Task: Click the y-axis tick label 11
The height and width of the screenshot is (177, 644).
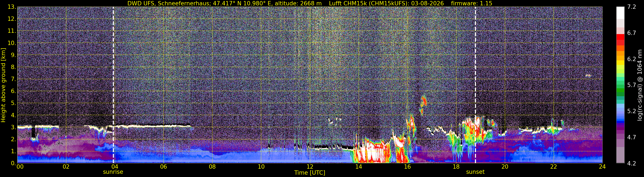Action: (x=12, y=31)
